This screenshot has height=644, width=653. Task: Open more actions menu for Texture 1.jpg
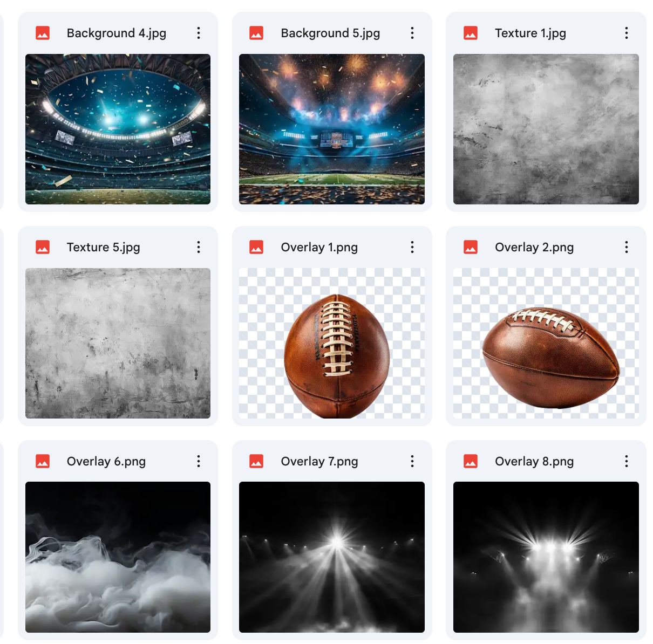click(627, 33)
